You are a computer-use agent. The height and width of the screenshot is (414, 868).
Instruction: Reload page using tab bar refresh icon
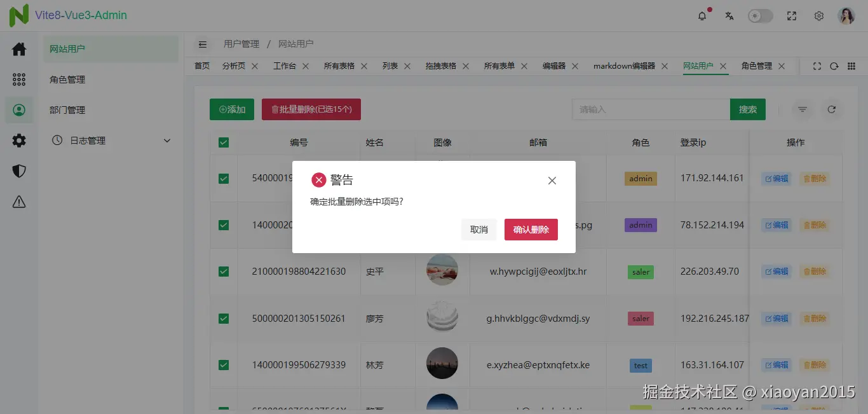[x=834, y=66]
